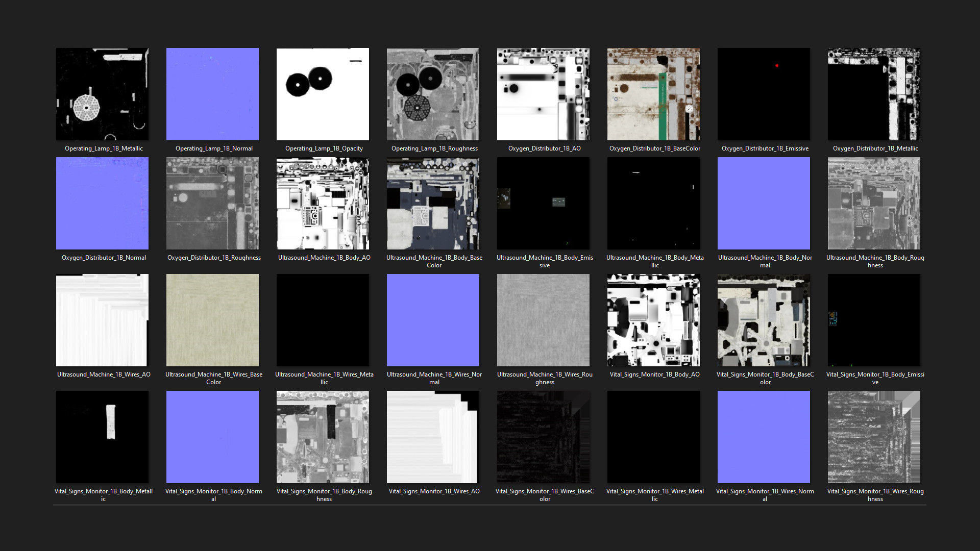Viewport: 980px width, 551px height.
Task: Select the beige Ultrasound_Machine_1B_Wires_BaseColor texture
Action: click(212, 320)
